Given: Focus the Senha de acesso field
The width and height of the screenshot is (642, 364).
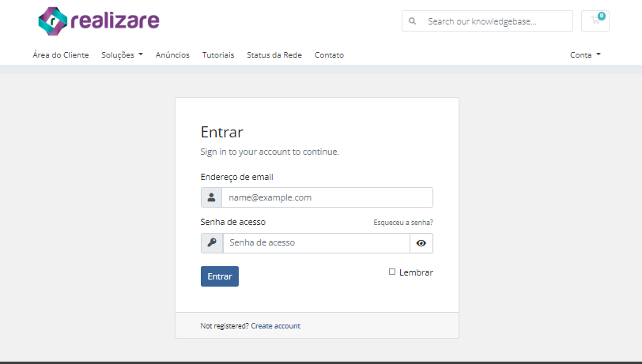Looking at the screenshot, I should pos(316,243).
